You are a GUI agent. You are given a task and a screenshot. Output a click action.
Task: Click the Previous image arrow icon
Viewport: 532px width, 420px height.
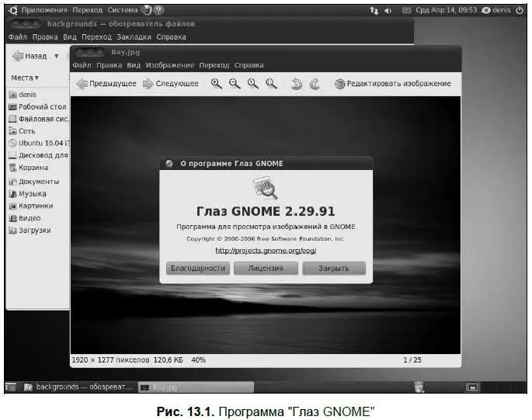point(82,84)
